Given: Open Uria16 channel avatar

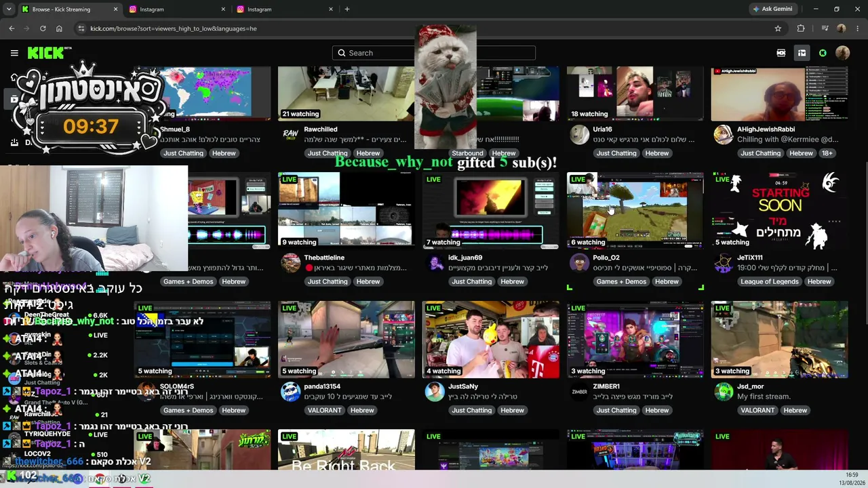Looking at the screenshot, I should (x=579, y=134).
